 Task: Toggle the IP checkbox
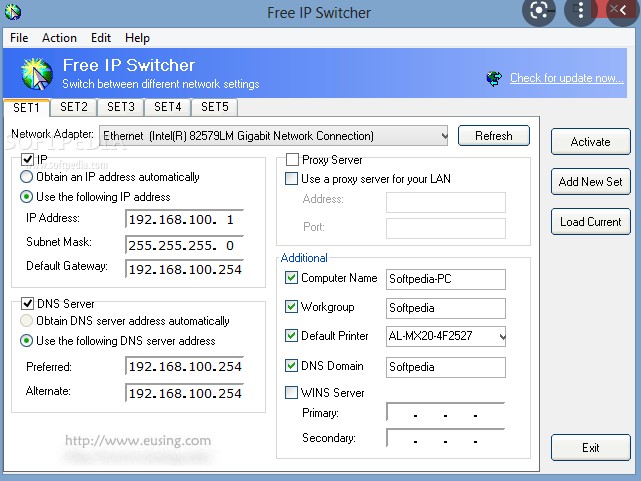pyautogui.click(x=27, y=159)
